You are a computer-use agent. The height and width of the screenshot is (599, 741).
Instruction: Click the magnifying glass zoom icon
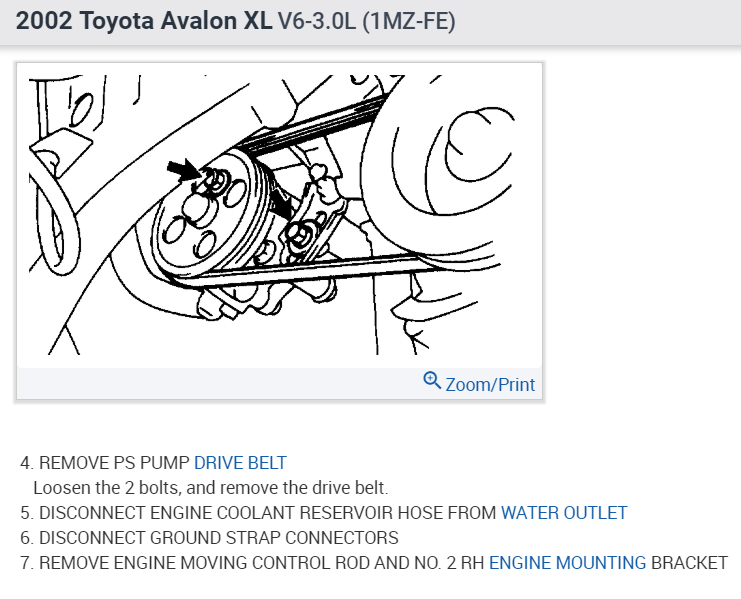pyautogui.click(x=432, y=380)
